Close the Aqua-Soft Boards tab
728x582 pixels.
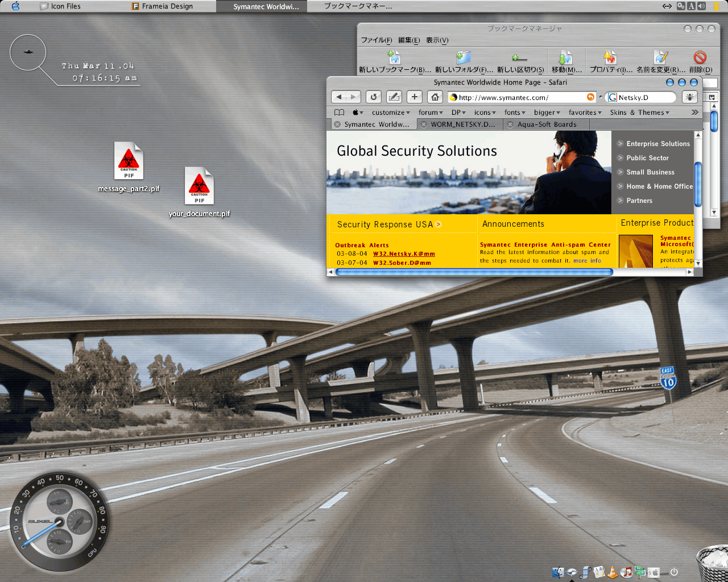[x=510, y=124]
